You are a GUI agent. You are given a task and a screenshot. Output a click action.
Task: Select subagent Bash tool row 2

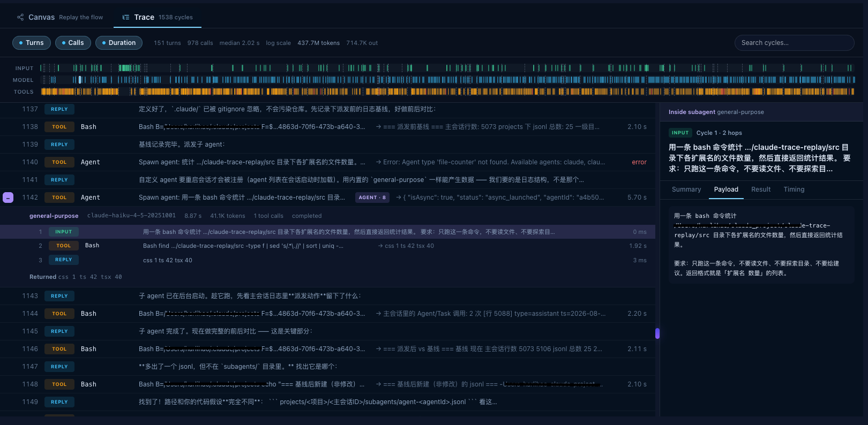point(327,246)
